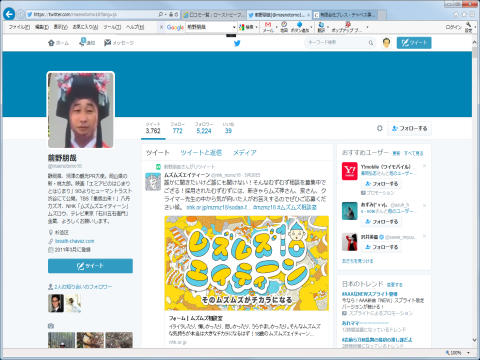
Task: Click Google toolbar share (共有) icon
Action: pyautogui.click(x=284, y=27)
